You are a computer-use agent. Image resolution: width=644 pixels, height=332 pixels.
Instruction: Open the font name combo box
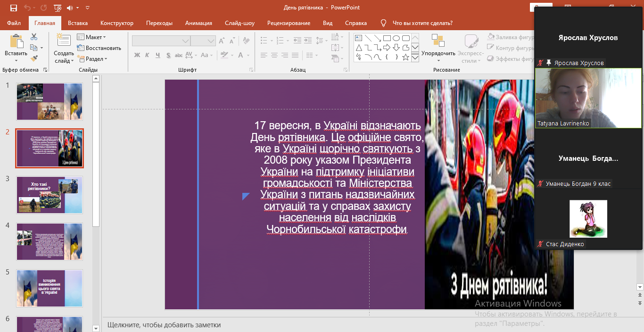click(161, 41)
